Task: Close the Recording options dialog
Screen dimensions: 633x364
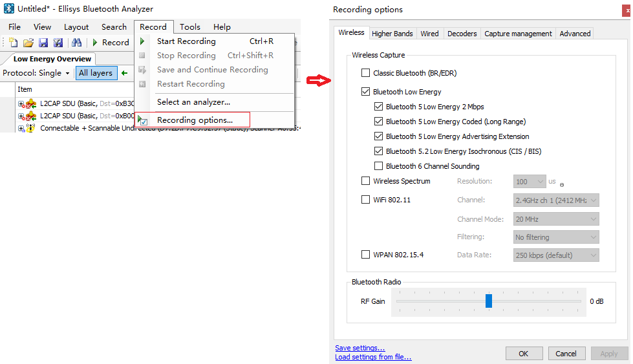Action: pos(627,11)
